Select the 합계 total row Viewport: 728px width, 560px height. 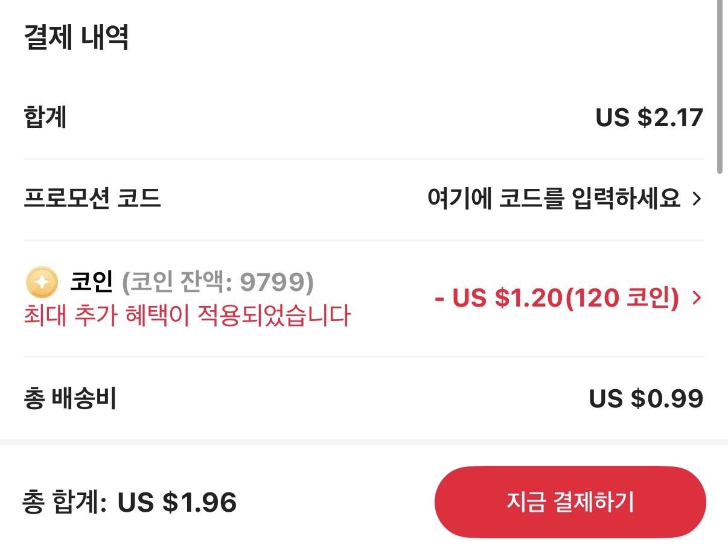[x=45, y=118]
